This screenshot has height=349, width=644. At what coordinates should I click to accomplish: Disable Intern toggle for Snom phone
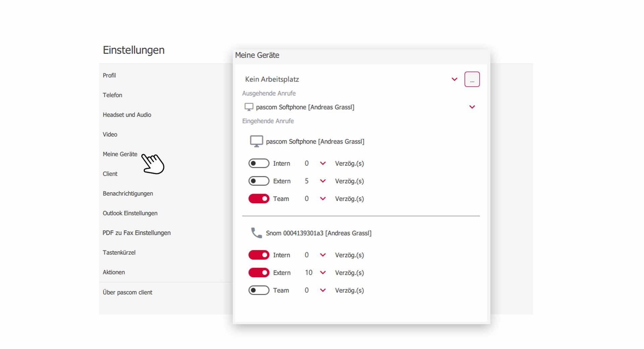pyautogui.click(x=259, y=255)
